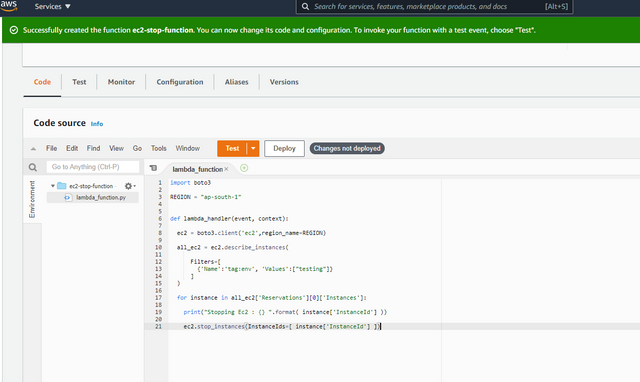
Task: Collapse the ec2-stop-function folder arrow
Action: click(x=53, y=186)
